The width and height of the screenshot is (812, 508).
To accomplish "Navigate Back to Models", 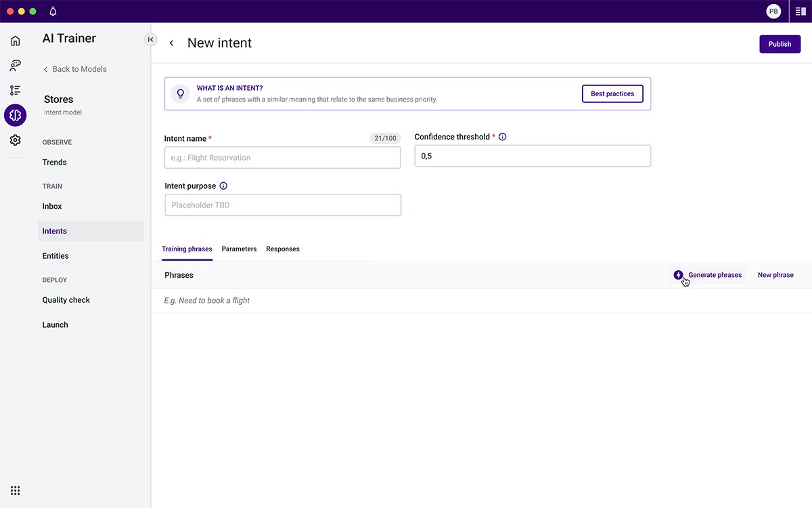I will (75, 68).
